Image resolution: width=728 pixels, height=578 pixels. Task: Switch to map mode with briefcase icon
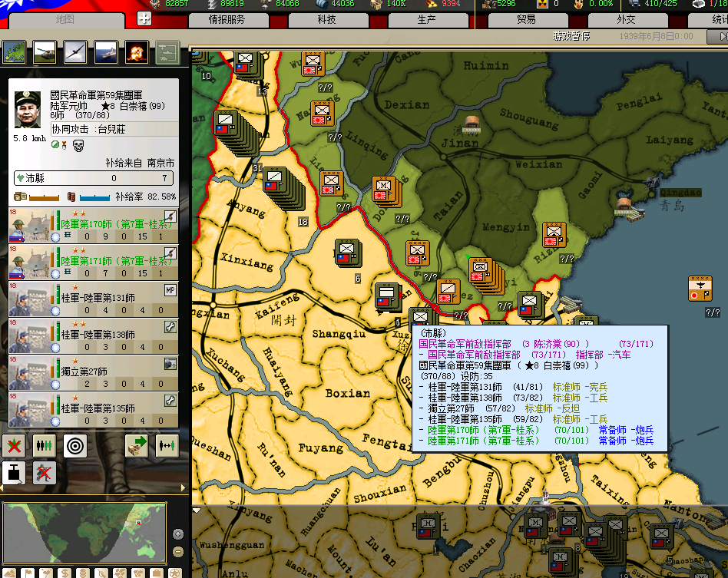coord(157,573)
